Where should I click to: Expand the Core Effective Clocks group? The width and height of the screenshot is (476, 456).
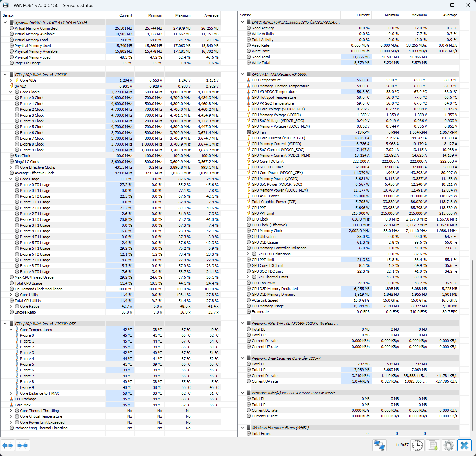11,167
